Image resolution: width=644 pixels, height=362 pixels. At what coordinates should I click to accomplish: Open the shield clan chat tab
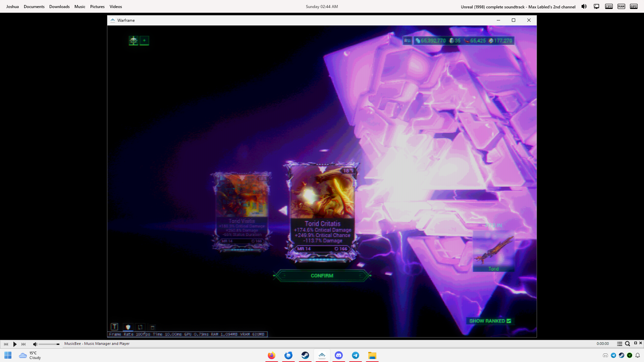[x=128, y=327]
